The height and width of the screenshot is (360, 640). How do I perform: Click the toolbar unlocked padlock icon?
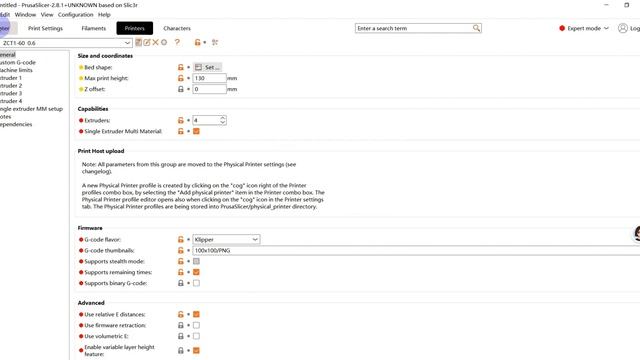(x=198, y=42)
